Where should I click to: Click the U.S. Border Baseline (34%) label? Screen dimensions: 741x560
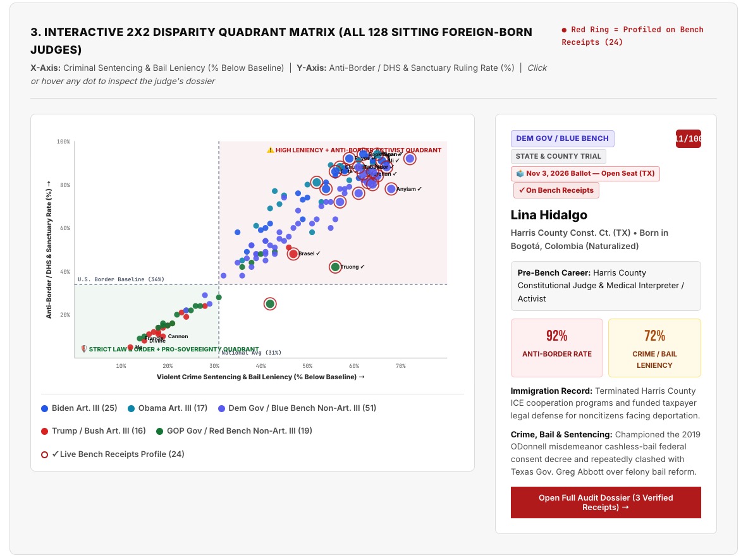coord(121,279)
